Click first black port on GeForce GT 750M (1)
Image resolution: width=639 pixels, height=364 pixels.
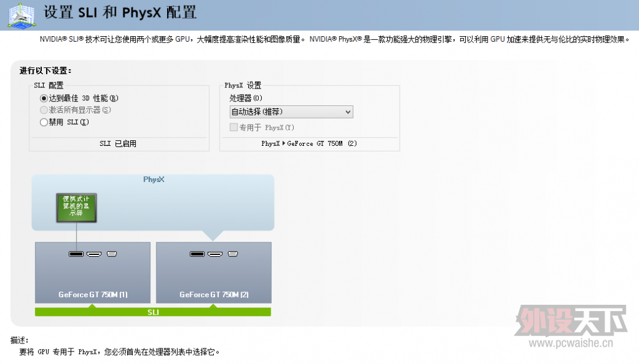tap(76, 254)
